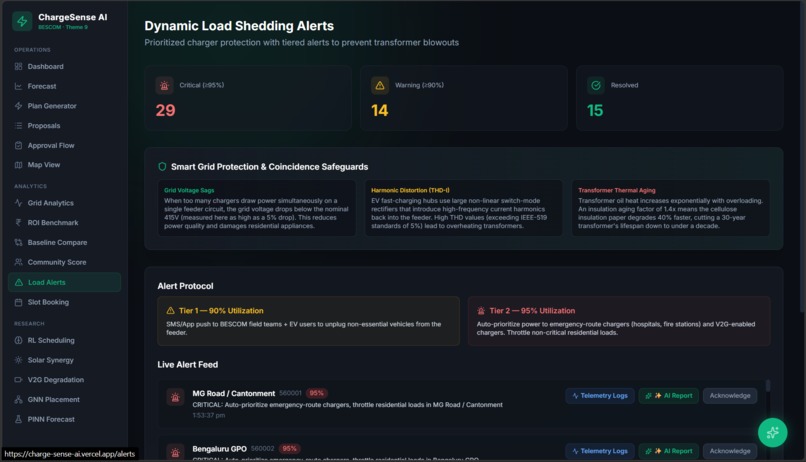Select Load Alerts in the sidebar
Image resolution: width=806 pixels, height=462 pixels.
pyautogui.click(x=64, y=282)
